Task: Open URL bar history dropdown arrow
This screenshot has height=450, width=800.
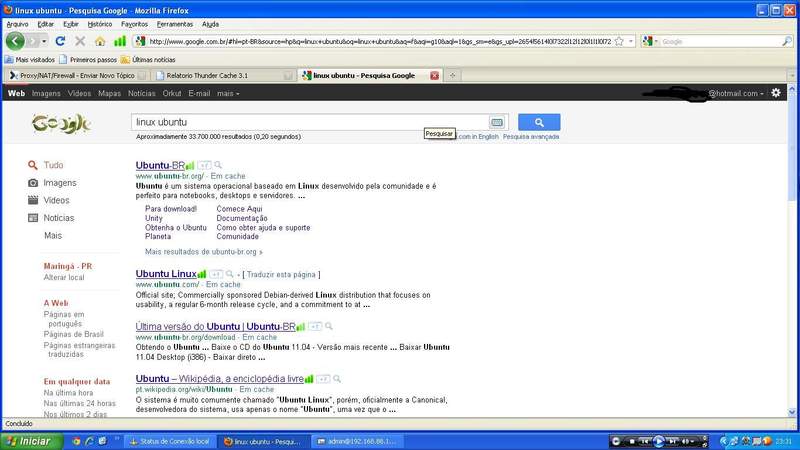Action: (x=631, y=41)
